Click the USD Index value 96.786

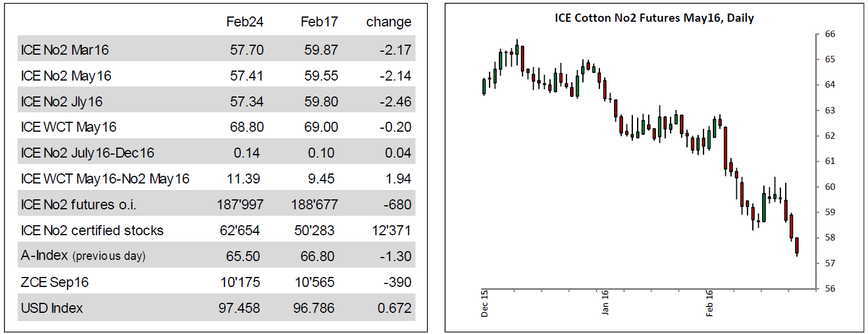pyautogui.click(x=316, y=308)
